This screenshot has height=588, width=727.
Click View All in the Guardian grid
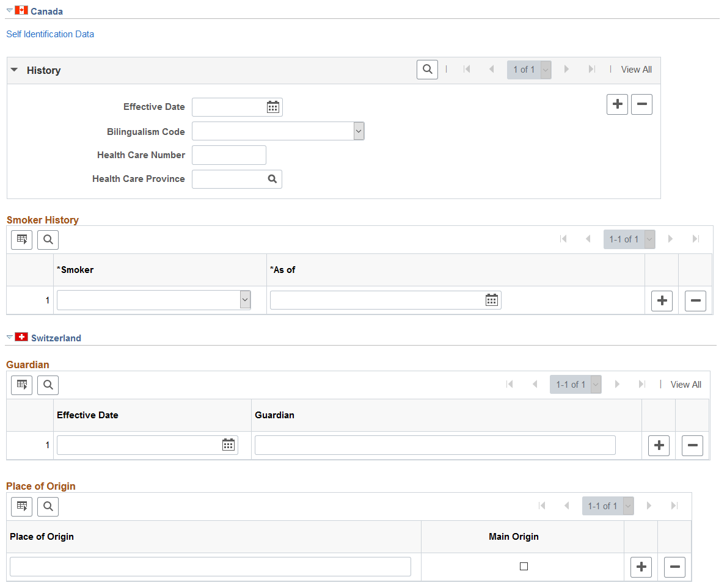685,385
